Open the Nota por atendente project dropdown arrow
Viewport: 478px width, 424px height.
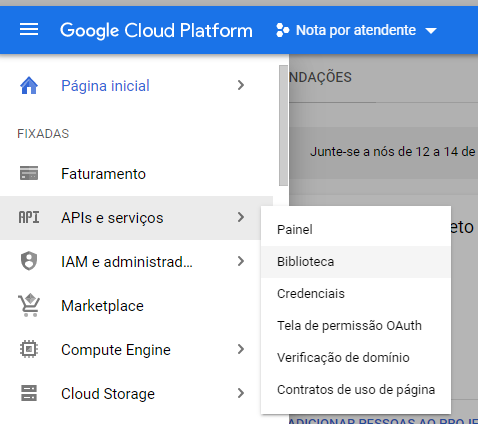coord(431,31)
